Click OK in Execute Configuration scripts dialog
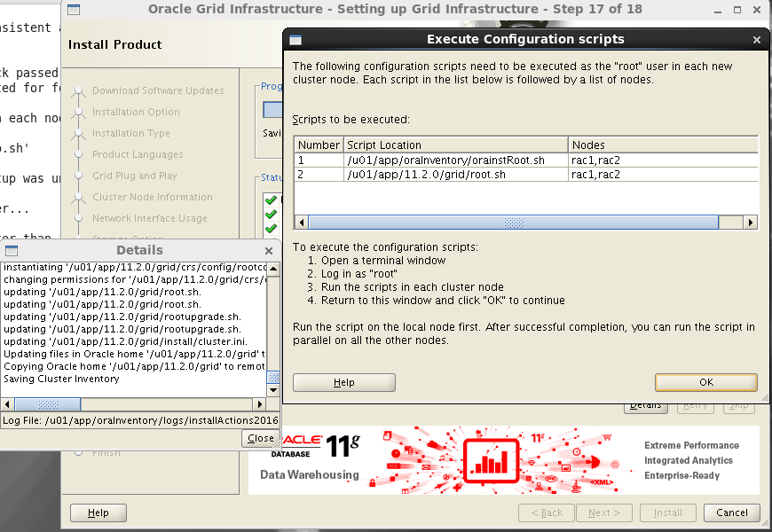 click(706, 382)
